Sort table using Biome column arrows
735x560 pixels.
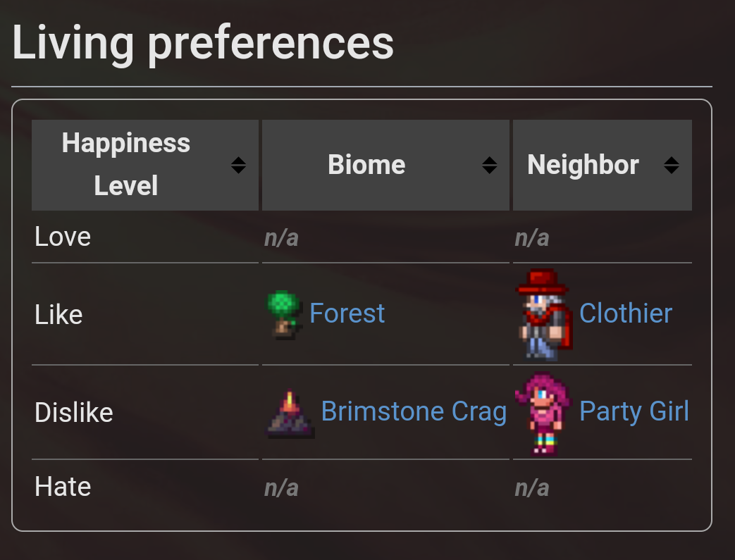[489, 165]
